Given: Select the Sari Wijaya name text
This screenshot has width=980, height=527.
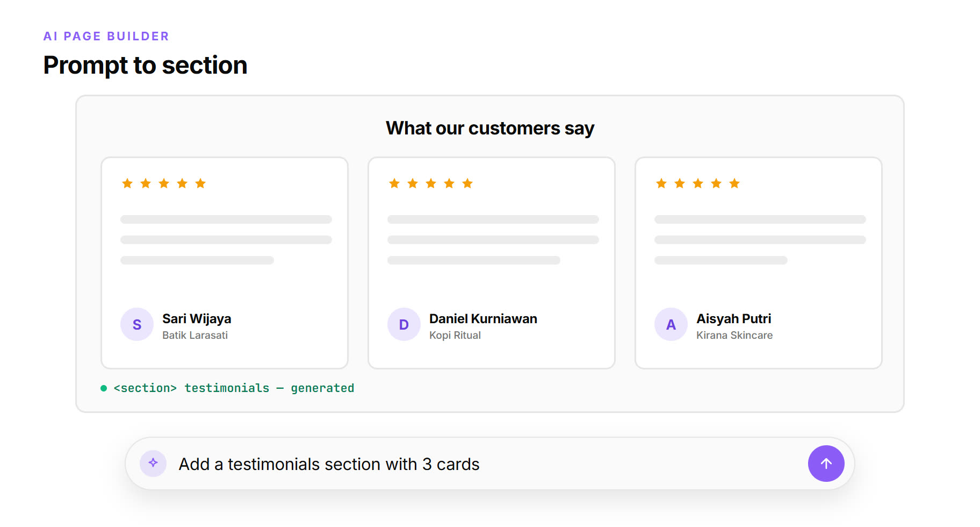Looking at the screenshot, I should (197, 318).
